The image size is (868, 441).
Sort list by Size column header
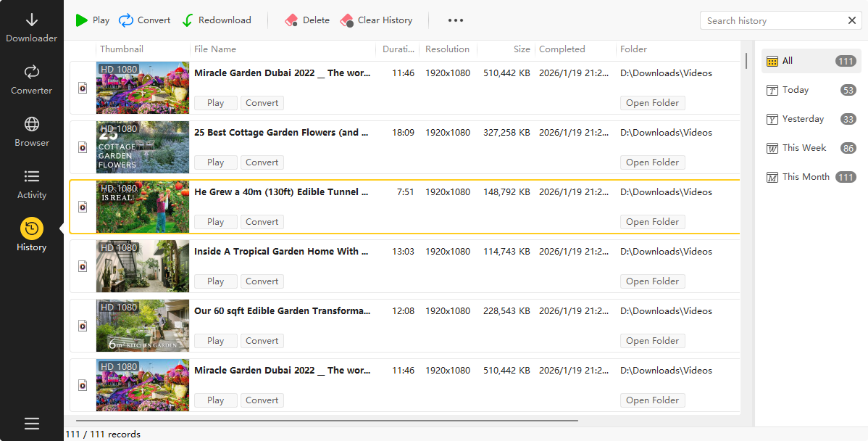(521, 49)
